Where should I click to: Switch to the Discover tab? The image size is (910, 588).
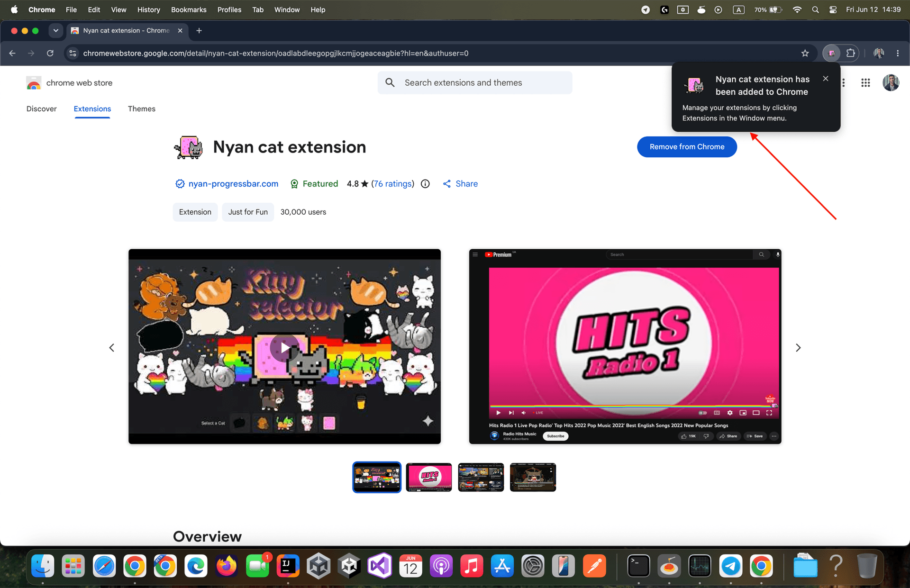[41, 109]
